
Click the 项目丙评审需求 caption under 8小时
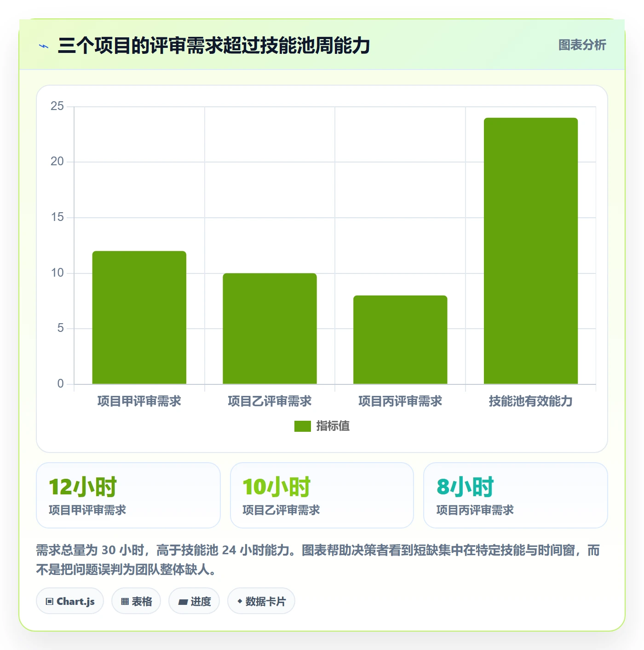(475, 510)
